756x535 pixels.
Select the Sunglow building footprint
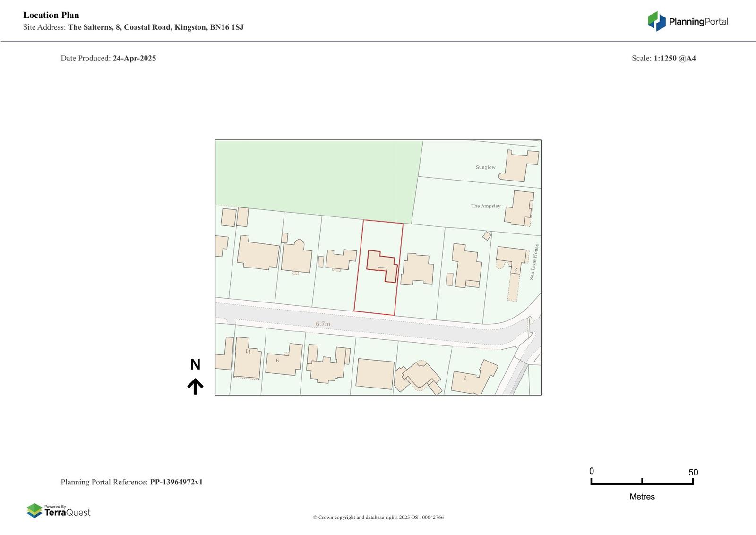coord(520,166)
